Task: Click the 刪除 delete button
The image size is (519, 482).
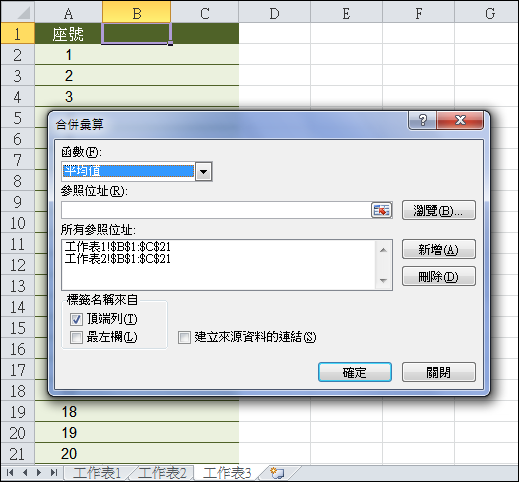Action: (438, 276)
